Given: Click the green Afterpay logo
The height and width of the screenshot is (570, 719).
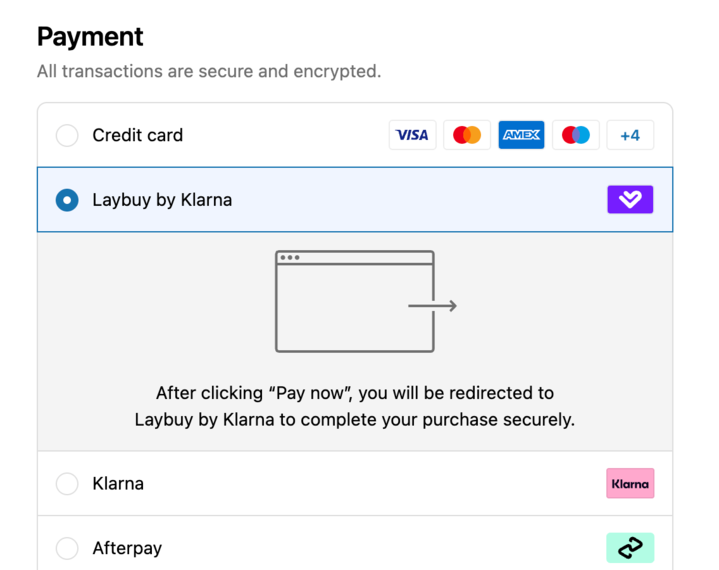Looking at the screenshot, I should pos(630,548).
